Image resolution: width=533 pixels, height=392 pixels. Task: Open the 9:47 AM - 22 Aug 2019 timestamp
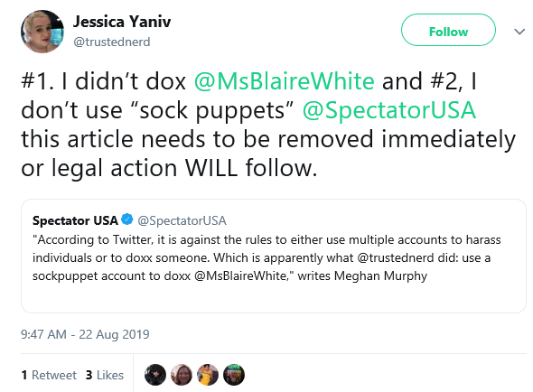85,334
